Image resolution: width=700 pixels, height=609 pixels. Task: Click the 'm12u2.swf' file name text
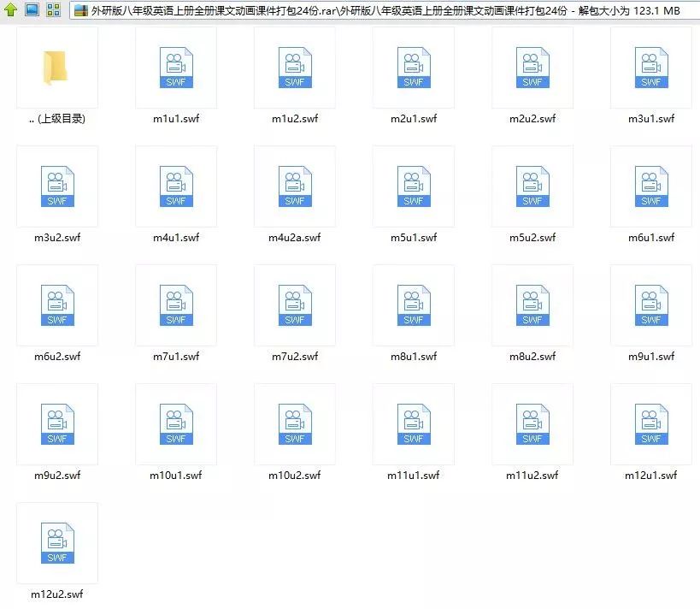coord(57,594)
